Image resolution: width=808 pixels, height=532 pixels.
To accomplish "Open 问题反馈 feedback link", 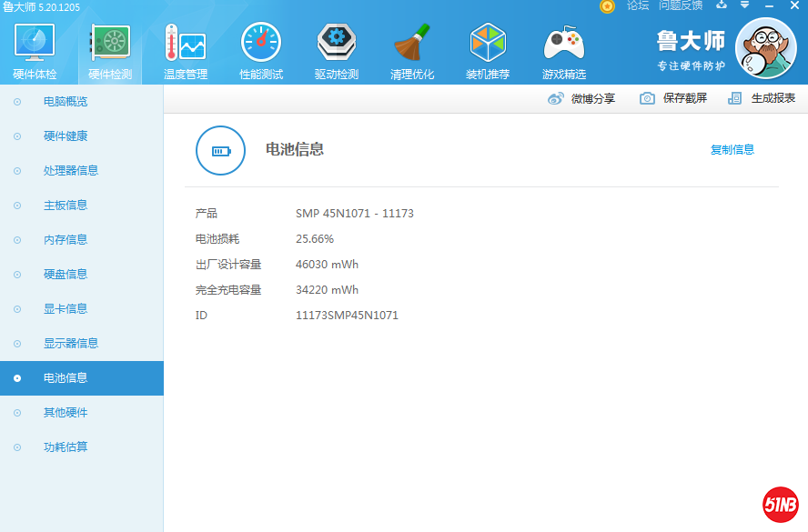I will point(680,6).
